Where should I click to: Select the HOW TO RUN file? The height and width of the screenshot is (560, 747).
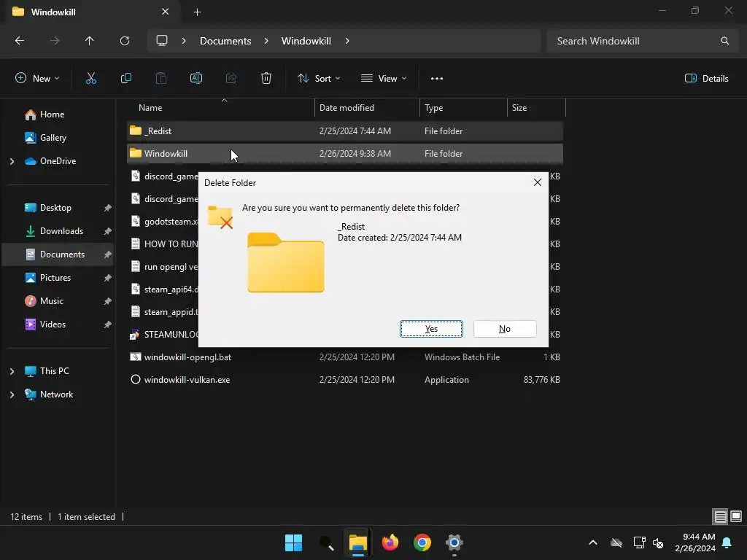coord(163,244)
